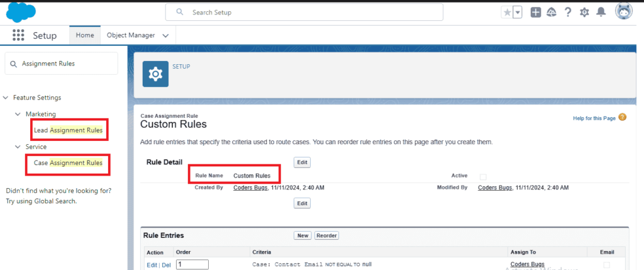Click the New button in Rule Entries

(303, 235)
